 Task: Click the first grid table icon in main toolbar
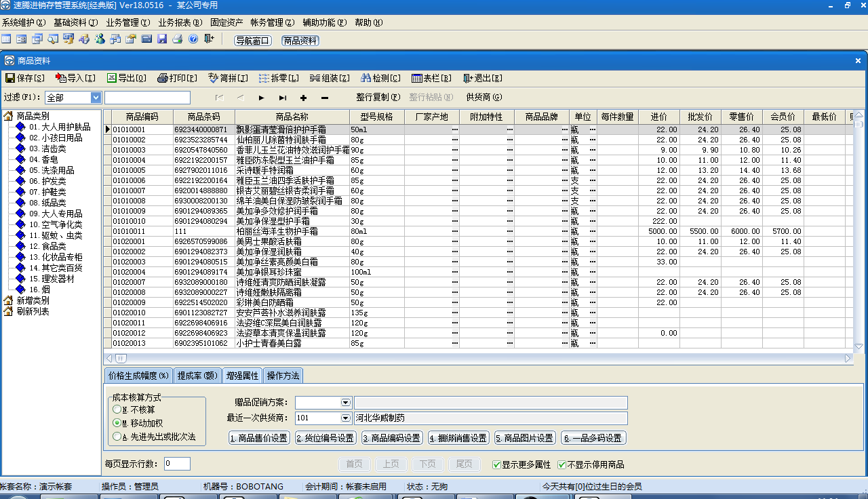(x=6, y=39)
